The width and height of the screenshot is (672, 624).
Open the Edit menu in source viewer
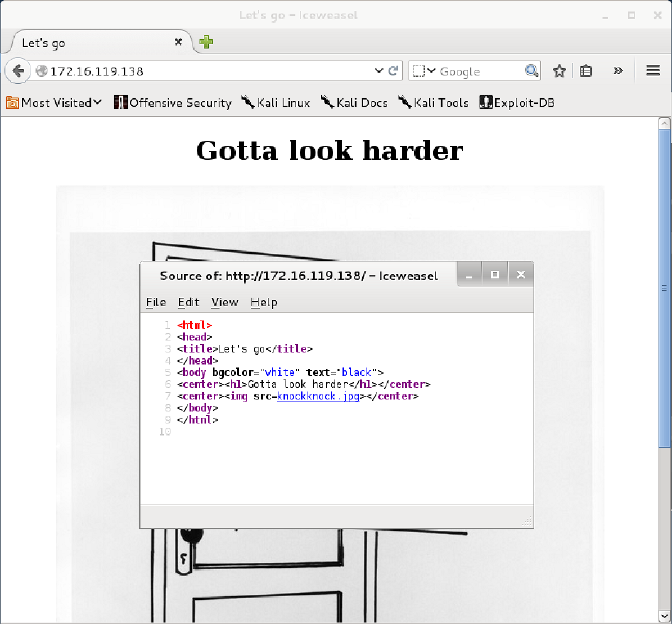[188, 302]
